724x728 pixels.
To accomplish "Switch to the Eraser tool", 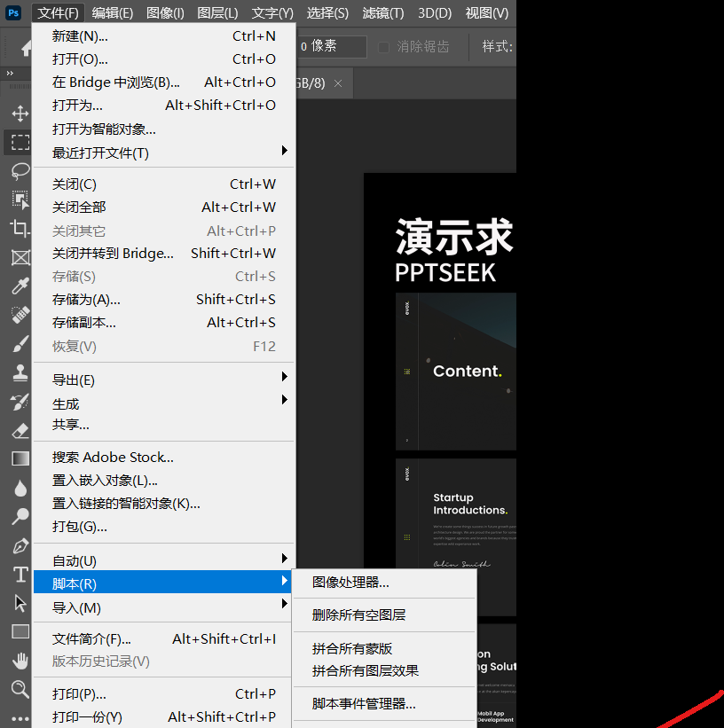I will pyautogui.click(x=20, y=431).
